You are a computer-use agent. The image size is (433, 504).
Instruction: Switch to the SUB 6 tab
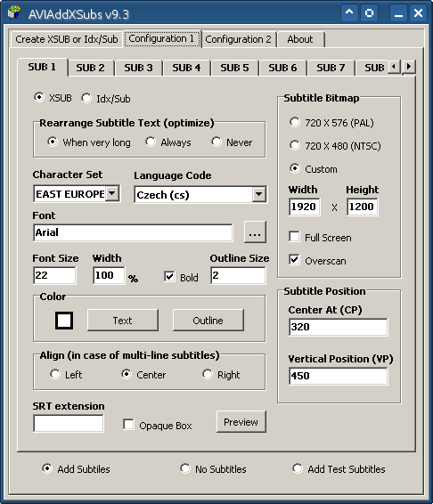coord(282,68)
